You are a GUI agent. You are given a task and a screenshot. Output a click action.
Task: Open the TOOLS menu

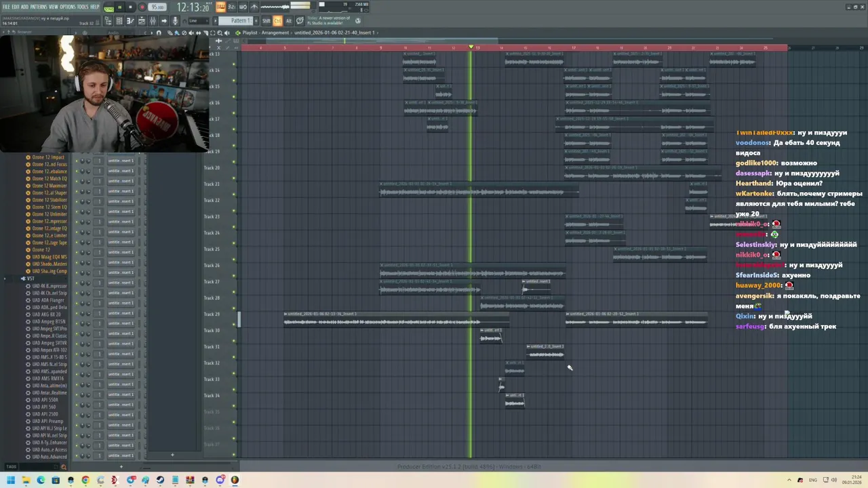point(83,7)
